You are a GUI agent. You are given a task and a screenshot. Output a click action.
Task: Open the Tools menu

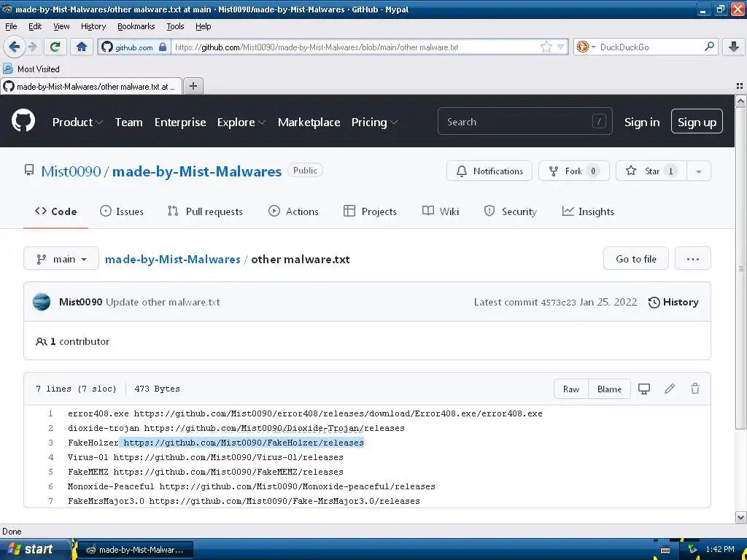175,27
